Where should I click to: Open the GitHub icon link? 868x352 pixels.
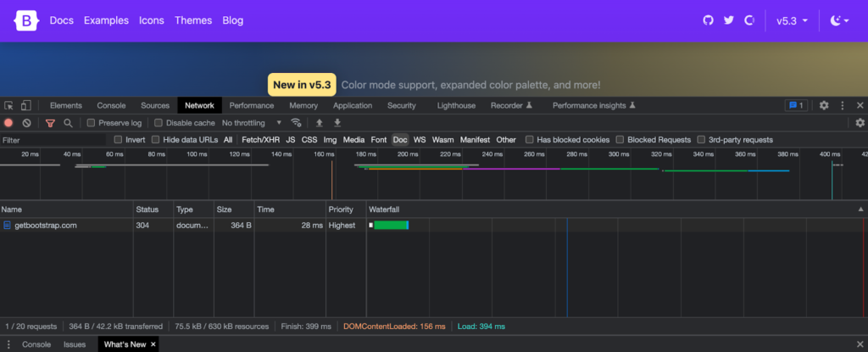coord(708,20)
